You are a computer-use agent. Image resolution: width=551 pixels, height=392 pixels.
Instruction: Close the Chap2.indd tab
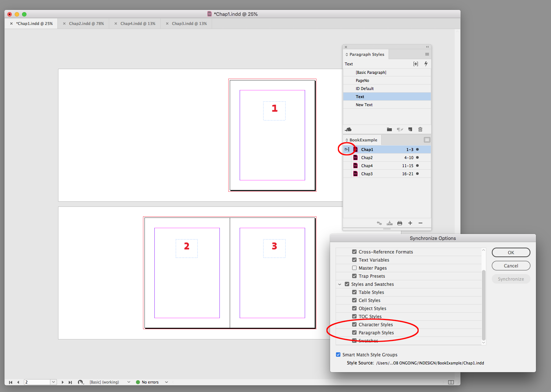point(64,24)
